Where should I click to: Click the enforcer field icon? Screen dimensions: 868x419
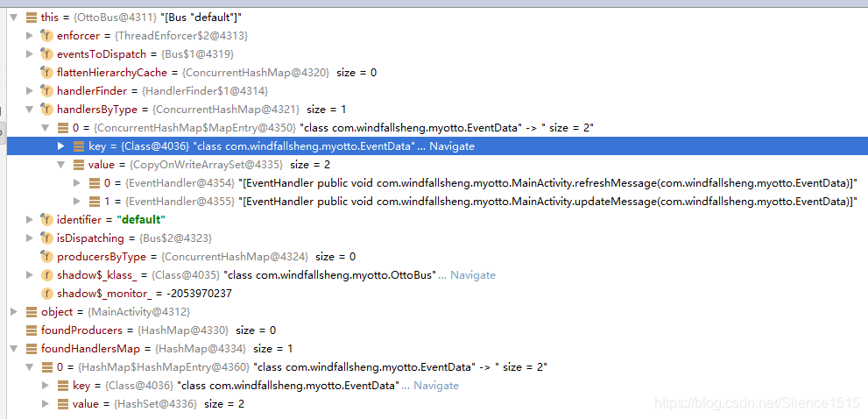pyautogui.click(x=47, y=36)
